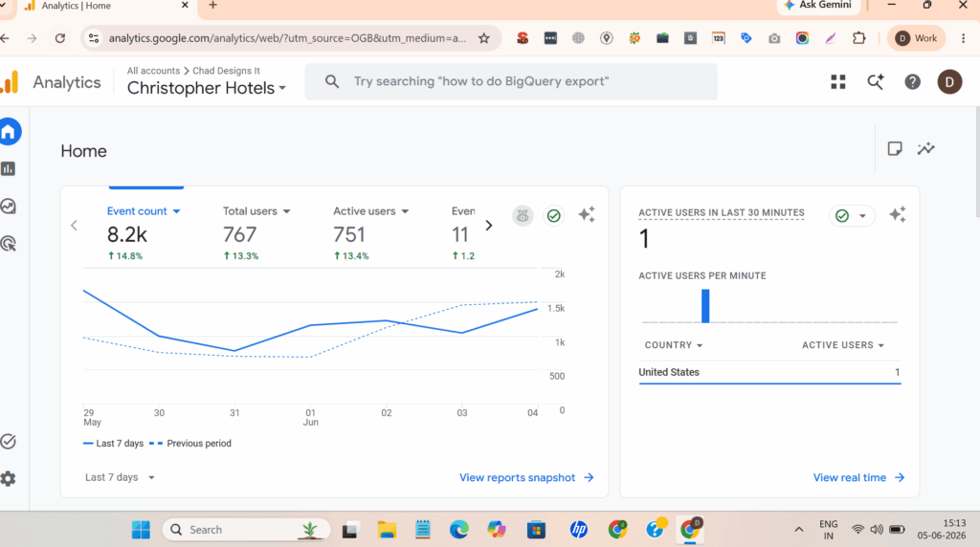This screenshot has width=980, height=547.
Task: Click the 767 total users value
Action: tap(239, 235)
